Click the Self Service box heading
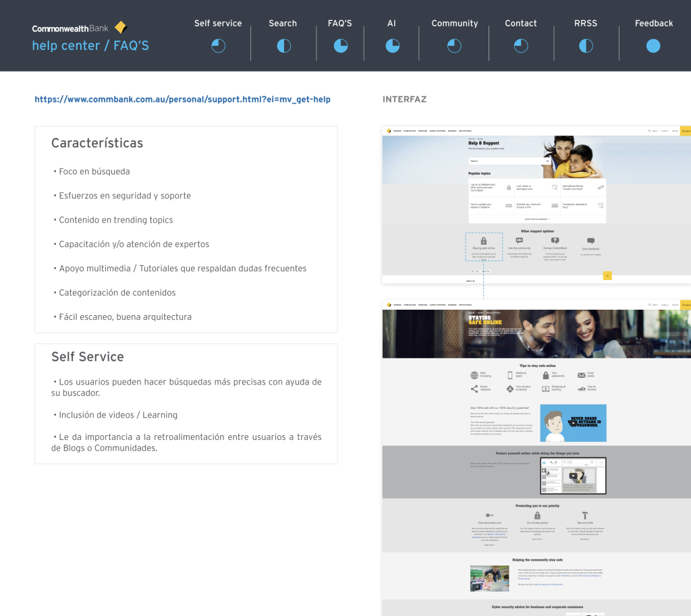Viewport: 691px width, 616px height. 87,357
